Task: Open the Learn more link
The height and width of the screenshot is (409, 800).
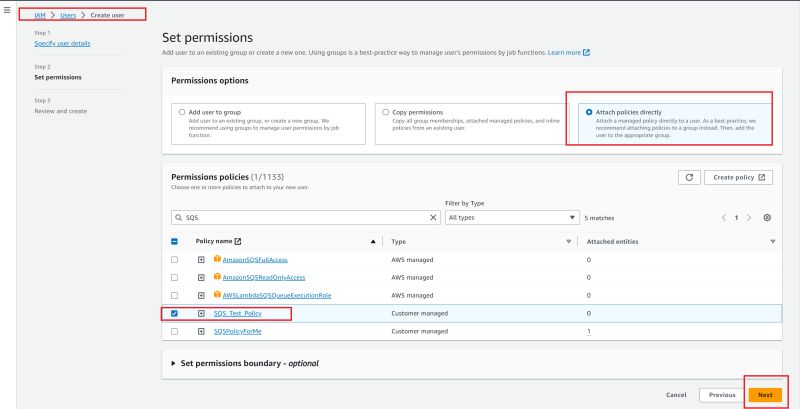Action: point(564,53)
